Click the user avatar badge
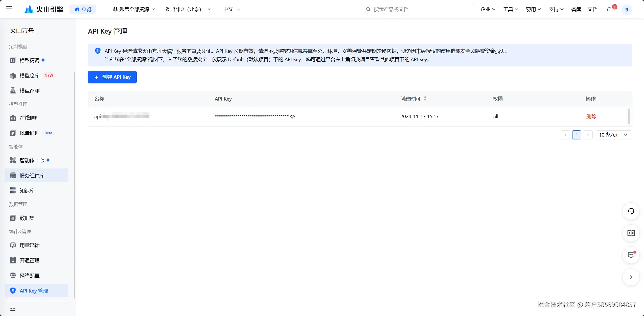The height and width of the screenshot is (316, 644). pos(627,10)
